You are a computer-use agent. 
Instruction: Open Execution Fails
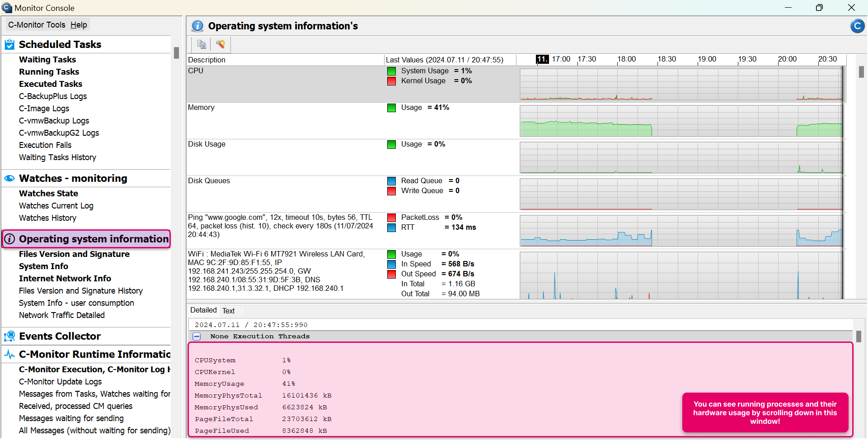pos(45,145)
